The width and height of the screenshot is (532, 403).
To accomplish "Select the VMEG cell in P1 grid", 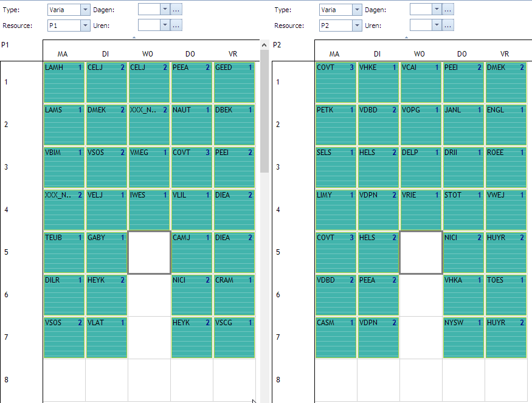I will (x=150, y=167).
